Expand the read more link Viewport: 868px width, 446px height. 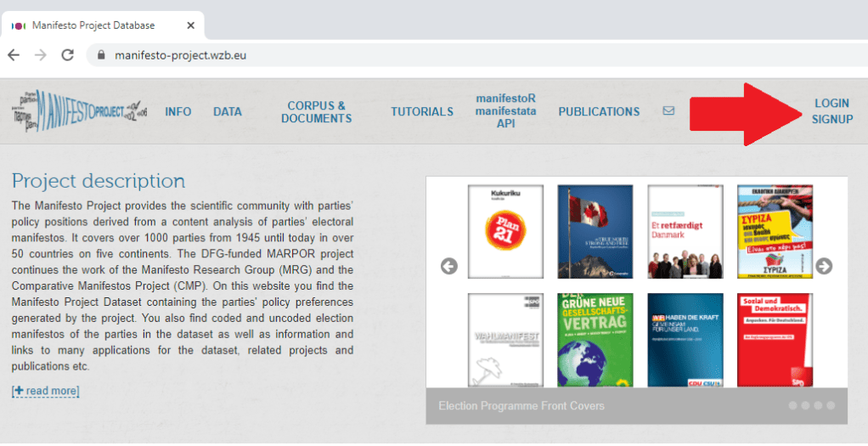click(x=46, y=391)
